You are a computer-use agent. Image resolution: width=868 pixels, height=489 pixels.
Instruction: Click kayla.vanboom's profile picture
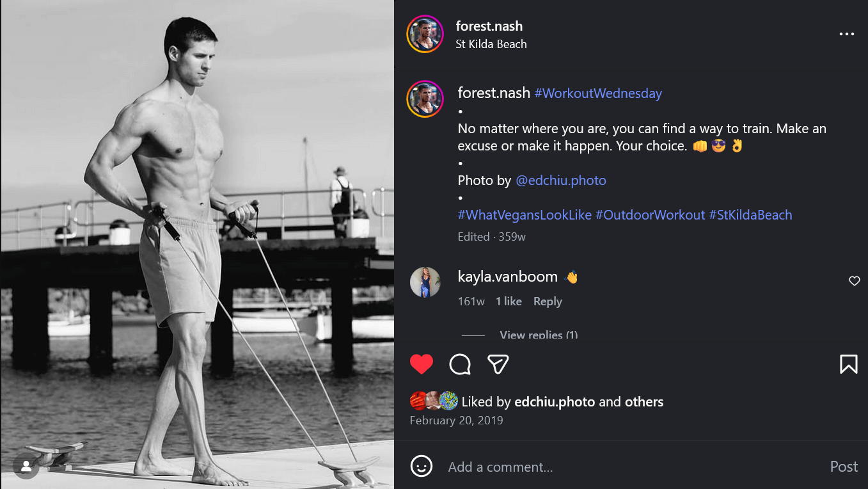tap(425, 282)
